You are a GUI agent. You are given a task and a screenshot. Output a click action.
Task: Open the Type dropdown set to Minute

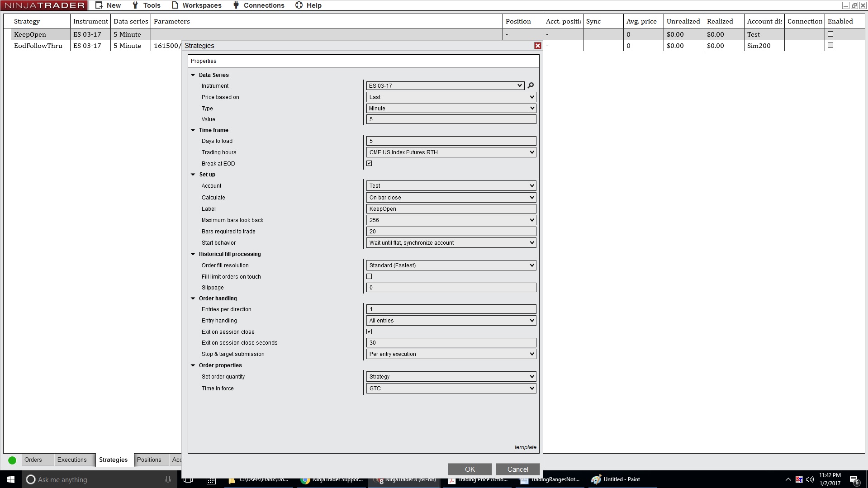451,109
